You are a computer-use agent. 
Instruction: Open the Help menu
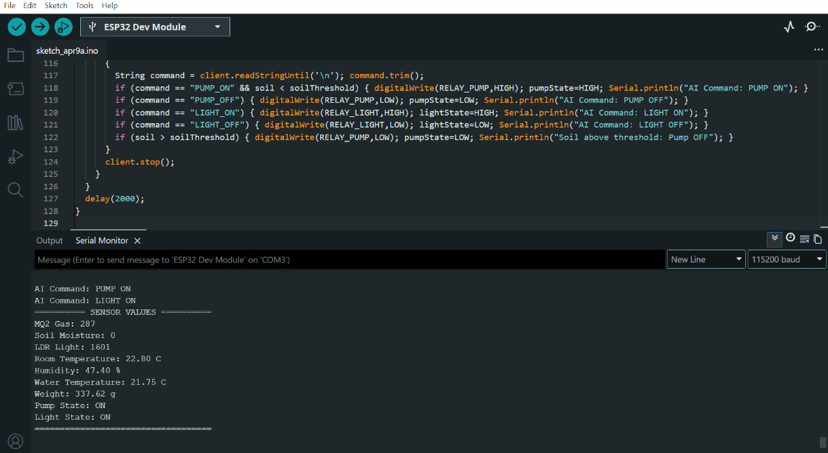point(109,5)
